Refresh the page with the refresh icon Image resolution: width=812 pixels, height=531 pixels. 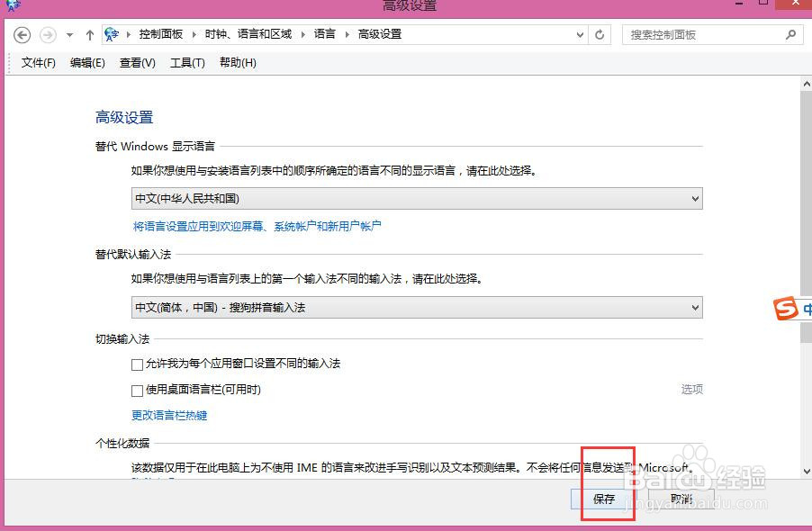(x=600, y=34)
